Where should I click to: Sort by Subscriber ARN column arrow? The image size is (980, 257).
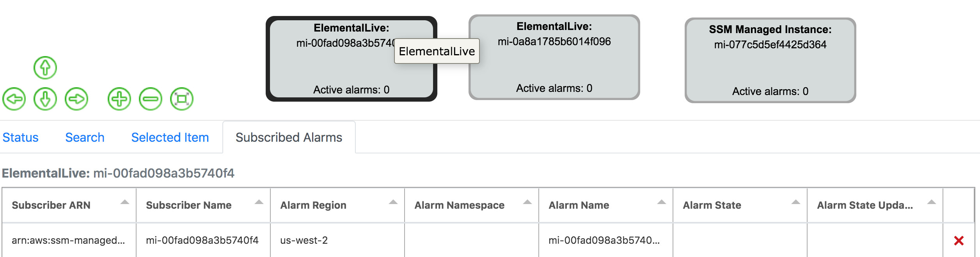(x=125, y=202)
